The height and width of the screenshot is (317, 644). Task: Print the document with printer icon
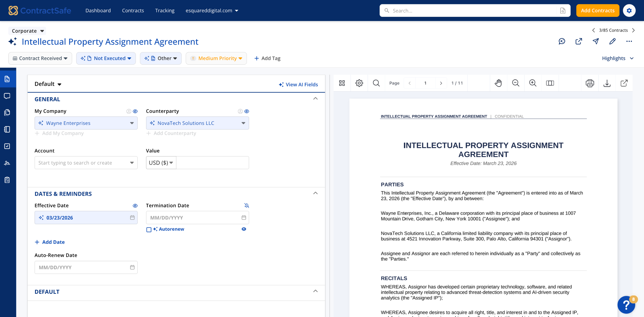(590, 83)
